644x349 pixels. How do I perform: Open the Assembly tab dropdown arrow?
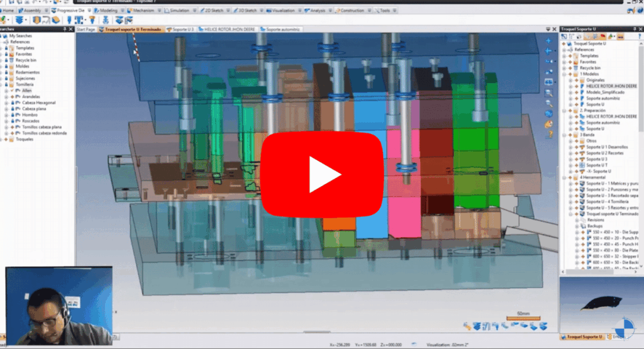(46, 11)
